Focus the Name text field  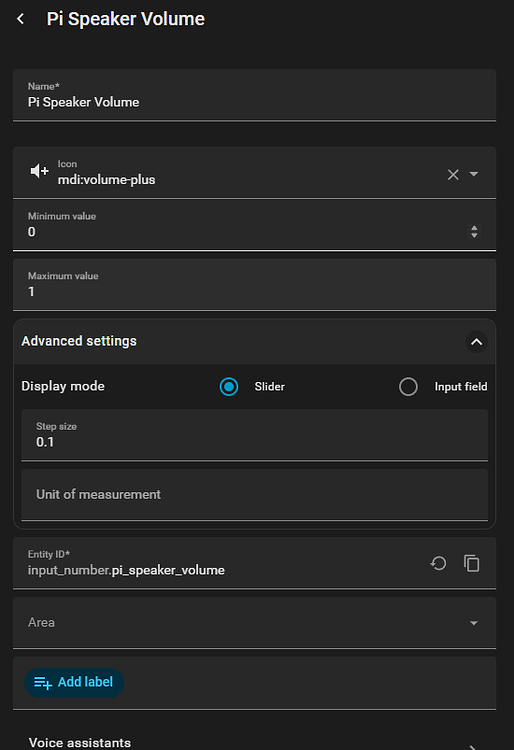tap(254, 95)
